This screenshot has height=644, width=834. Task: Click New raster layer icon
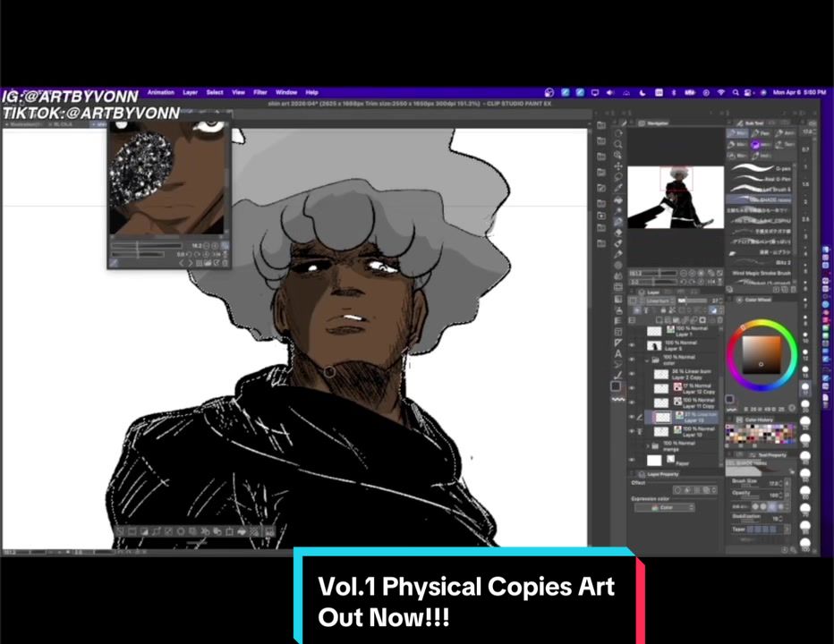(660, 320)
